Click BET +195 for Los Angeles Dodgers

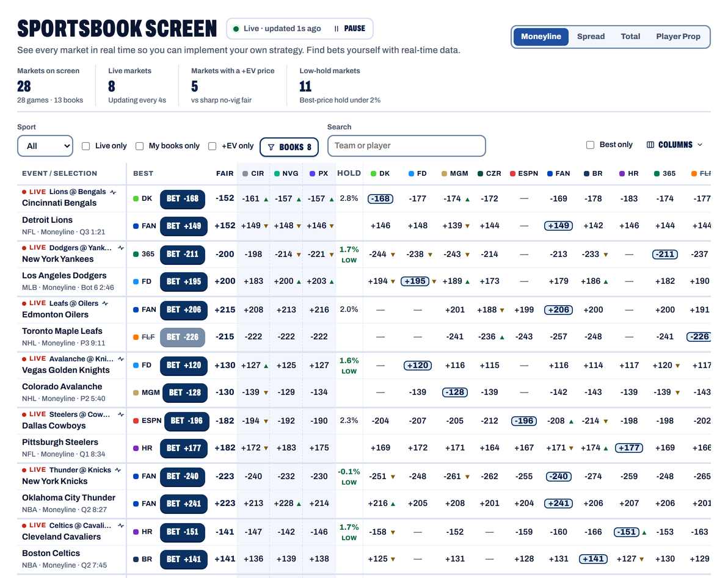[184, 281]
